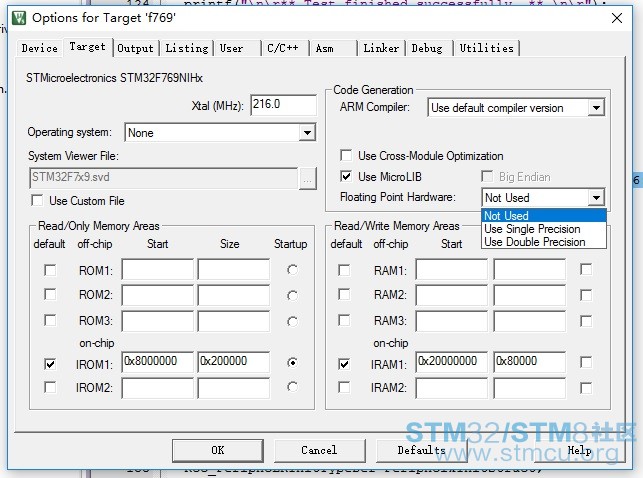Open the ARM Compiler version dropdown

click(516, 108)
